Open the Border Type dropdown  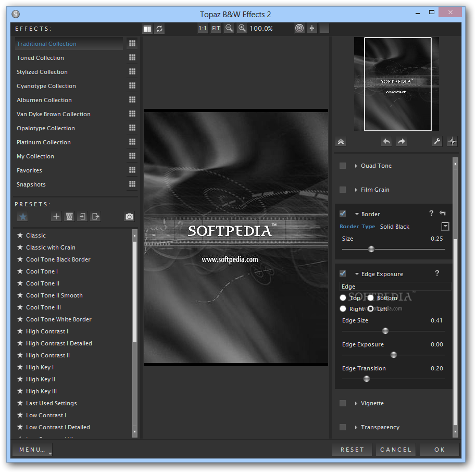coord(445,227)
